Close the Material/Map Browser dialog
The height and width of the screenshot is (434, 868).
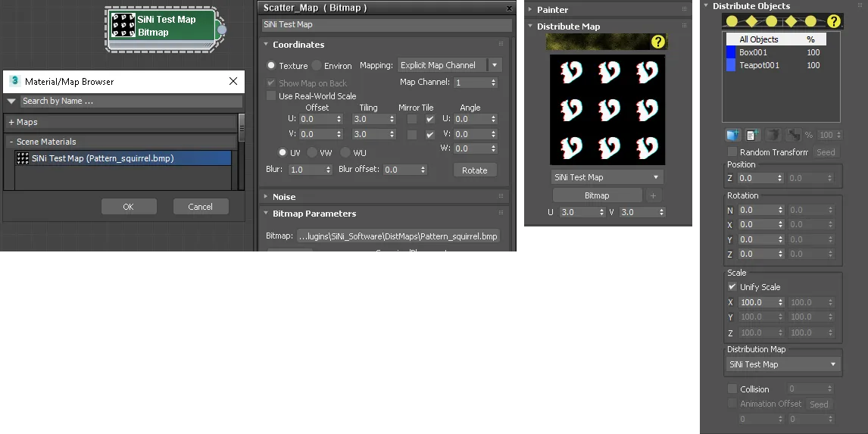click(x=233, y=81)
